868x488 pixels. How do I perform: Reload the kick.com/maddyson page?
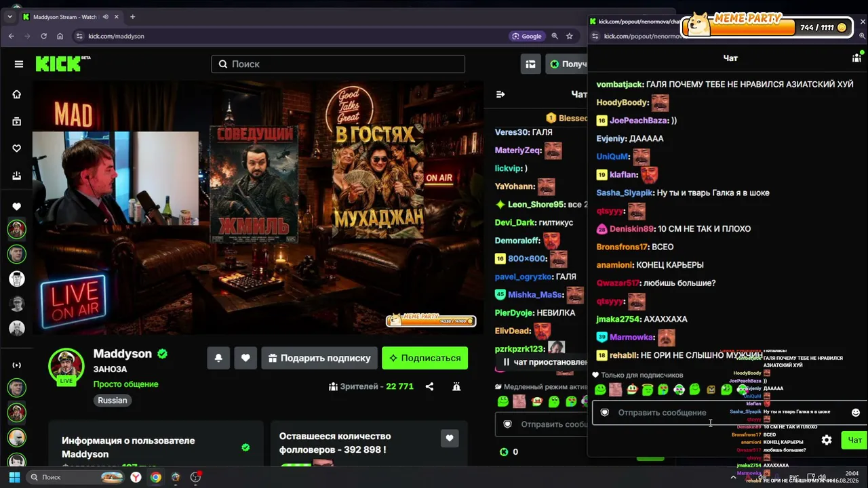44,36
